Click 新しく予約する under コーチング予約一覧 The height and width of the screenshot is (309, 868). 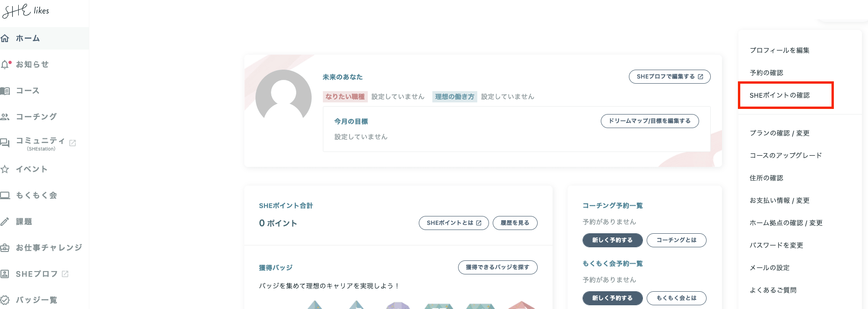(612, 240)
